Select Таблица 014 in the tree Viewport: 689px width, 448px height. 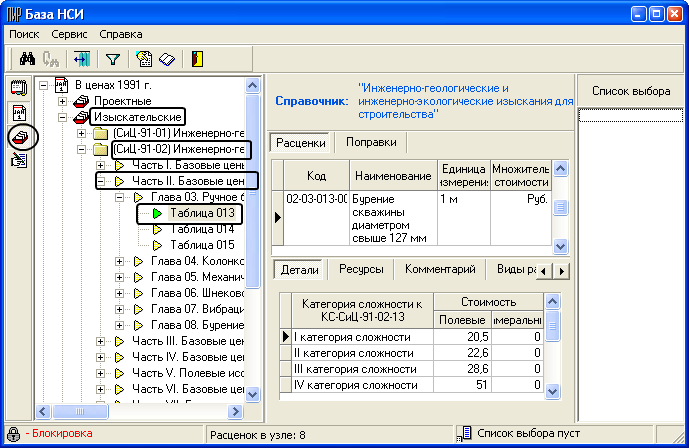201,229
